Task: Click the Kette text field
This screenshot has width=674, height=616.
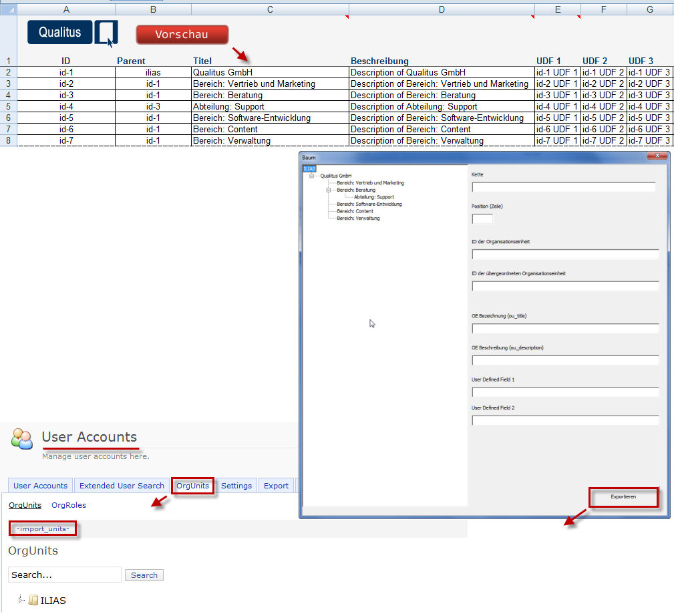Action: (564, 187)
